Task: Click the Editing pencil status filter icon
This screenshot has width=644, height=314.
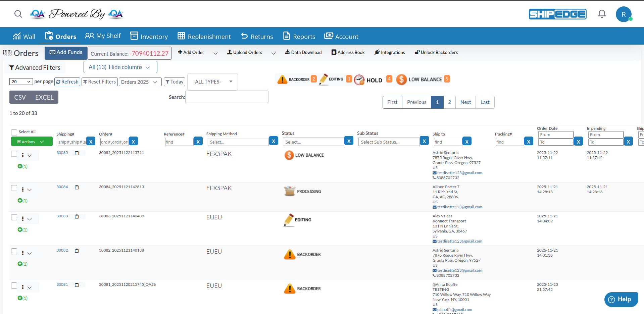Action: 324,80
